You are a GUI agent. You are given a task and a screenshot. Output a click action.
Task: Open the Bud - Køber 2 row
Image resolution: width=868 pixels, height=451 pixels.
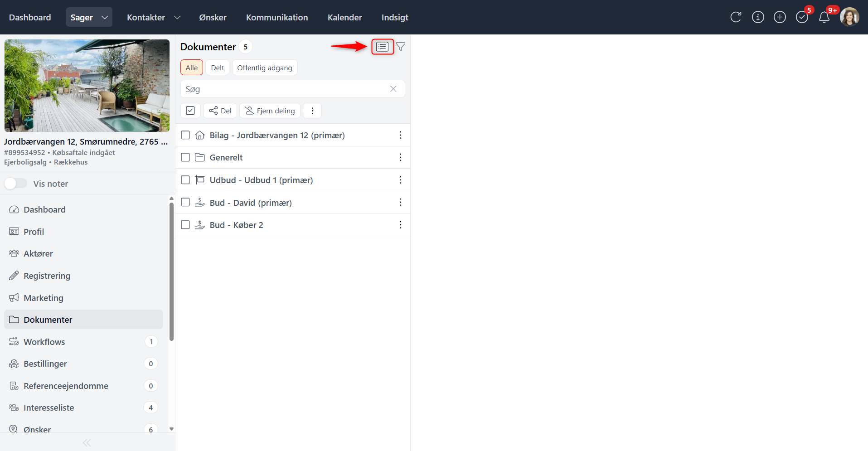(293, 225)
